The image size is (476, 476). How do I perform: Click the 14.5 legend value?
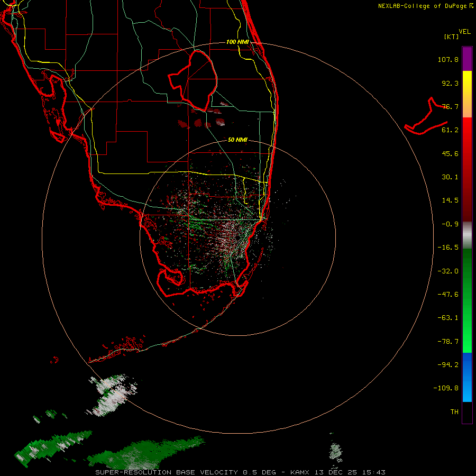[x=450, y=200]
